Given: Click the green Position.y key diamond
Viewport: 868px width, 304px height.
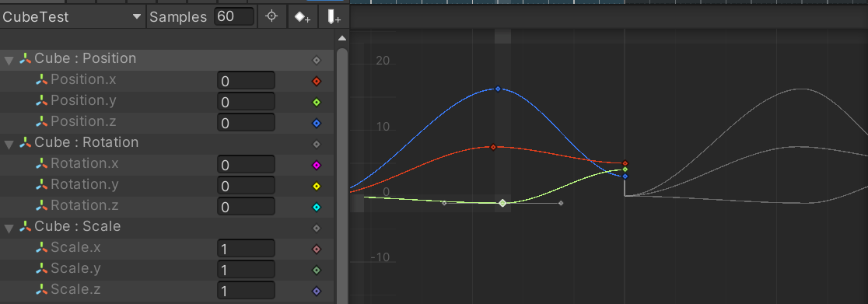Looking at the screenshot, I should pyautogui.click(x=316, y=103).
